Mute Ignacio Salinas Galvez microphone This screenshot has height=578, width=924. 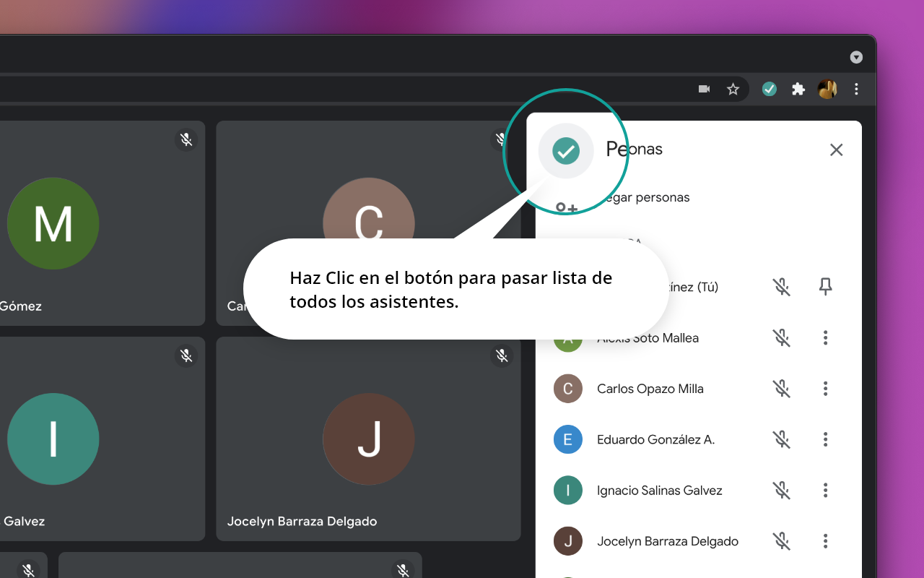pyautogui.click(x=782, y=491)
